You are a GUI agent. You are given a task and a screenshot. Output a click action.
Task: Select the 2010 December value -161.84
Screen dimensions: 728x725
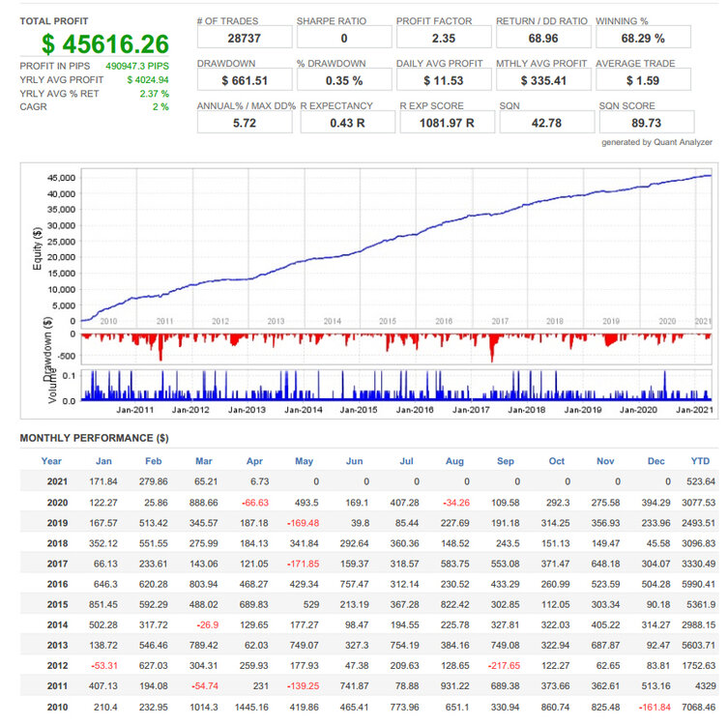tap(655, 708)
